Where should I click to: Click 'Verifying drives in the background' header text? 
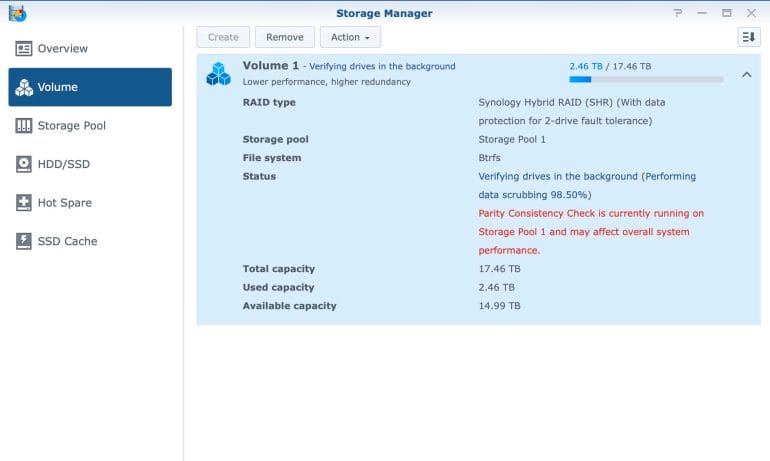382,66
